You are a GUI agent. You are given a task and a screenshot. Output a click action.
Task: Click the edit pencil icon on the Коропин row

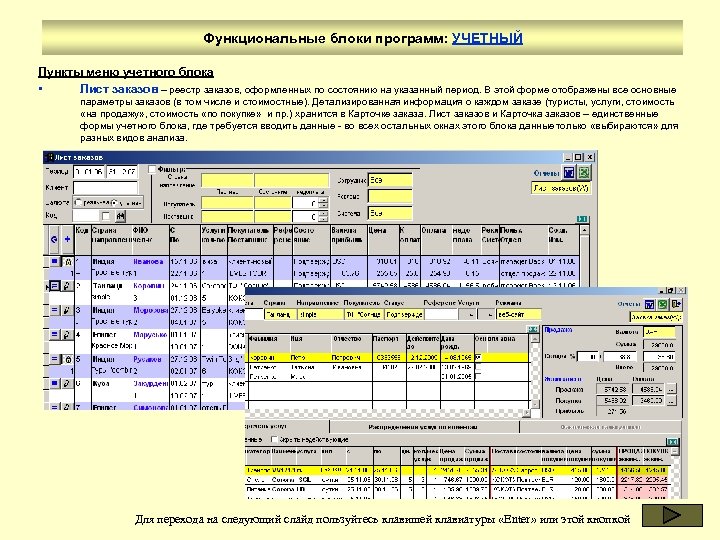(x=67, y=286)
